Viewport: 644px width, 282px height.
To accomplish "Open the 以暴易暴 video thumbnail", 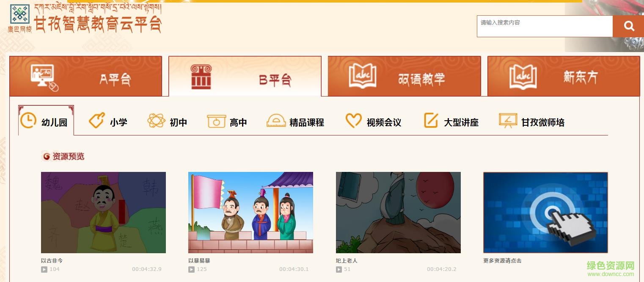I will pyautogui.click(x=250, y=213).
